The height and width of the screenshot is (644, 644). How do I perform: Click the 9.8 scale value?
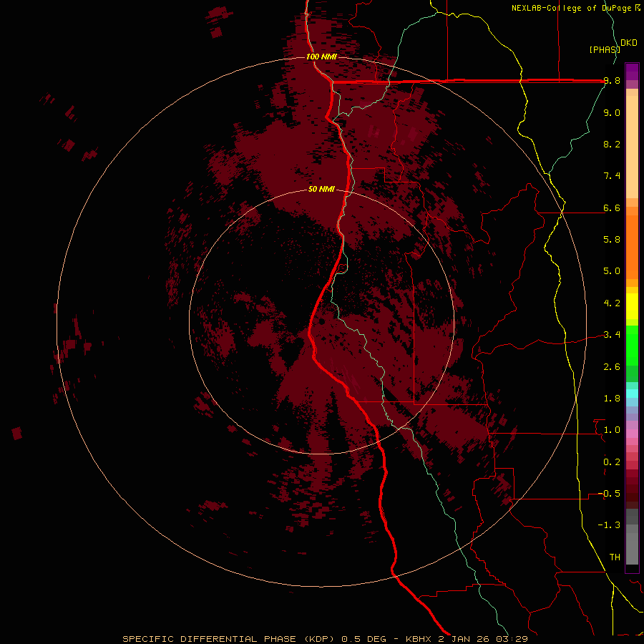pyautogui.click(x=612, y=81)
